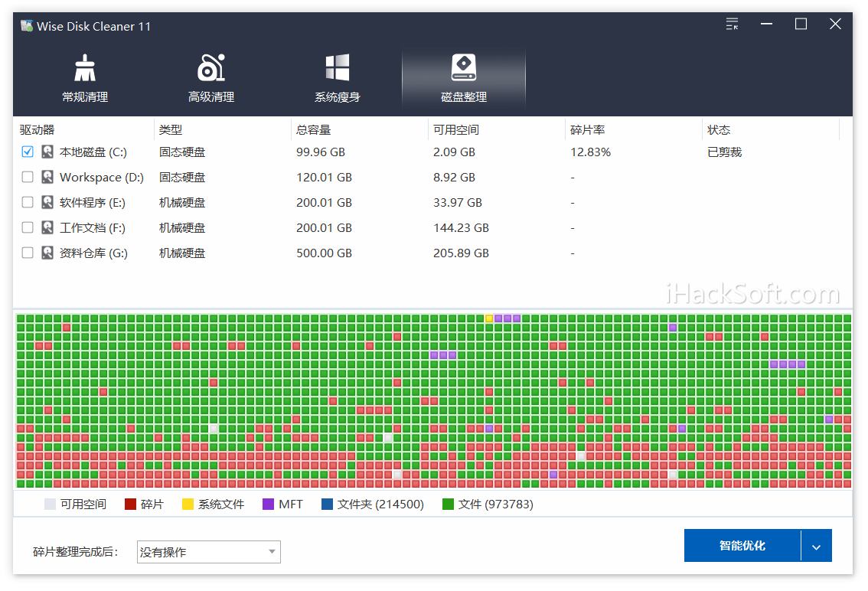Click the 12.83% fragmentation value
Screen dimensions: 868x591
tap(591, 152)
